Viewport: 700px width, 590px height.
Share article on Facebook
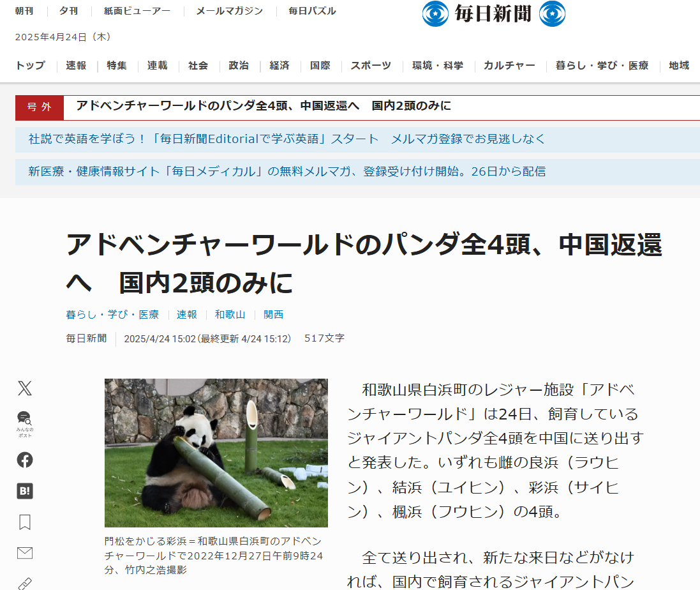(25, 460)
